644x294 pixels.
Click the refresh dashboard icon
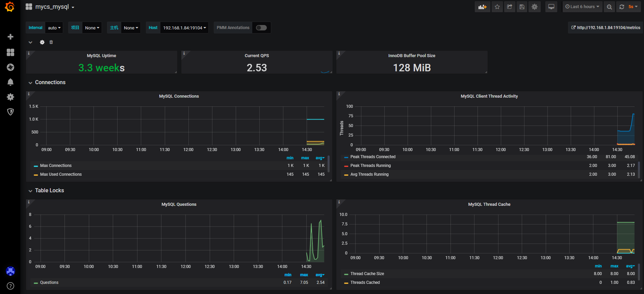(x=621, y=7)
